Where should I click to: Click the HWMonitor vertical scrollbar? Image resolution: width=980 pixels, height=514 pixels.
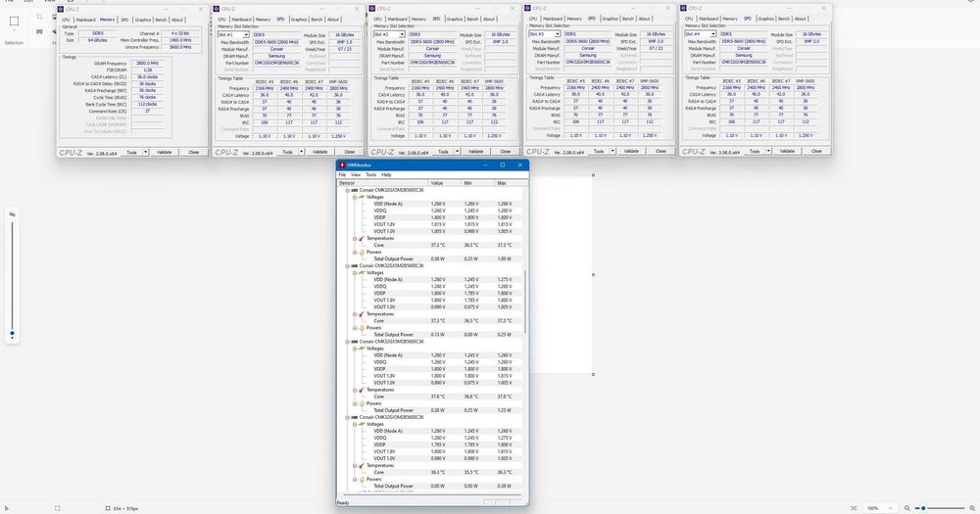coord(525,300)
